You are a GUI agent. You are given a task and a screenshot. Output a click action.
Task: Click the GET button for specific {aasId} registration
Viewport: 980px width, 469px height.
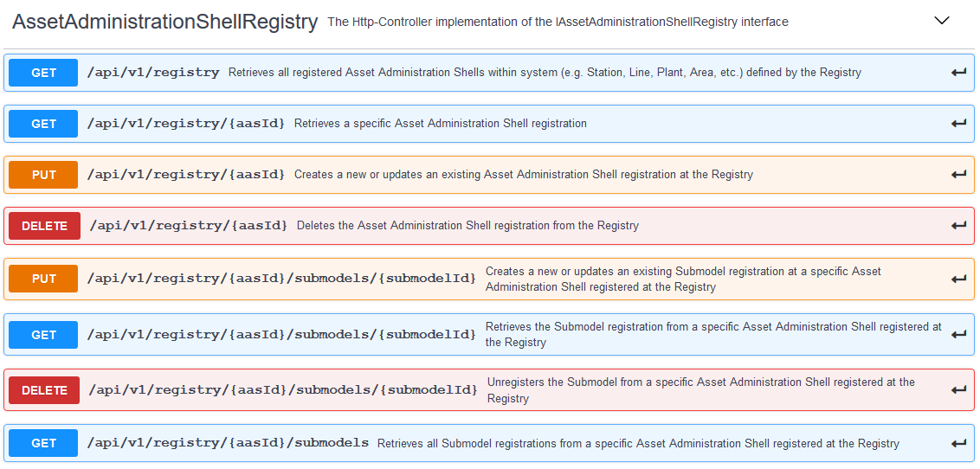[43, 124]
